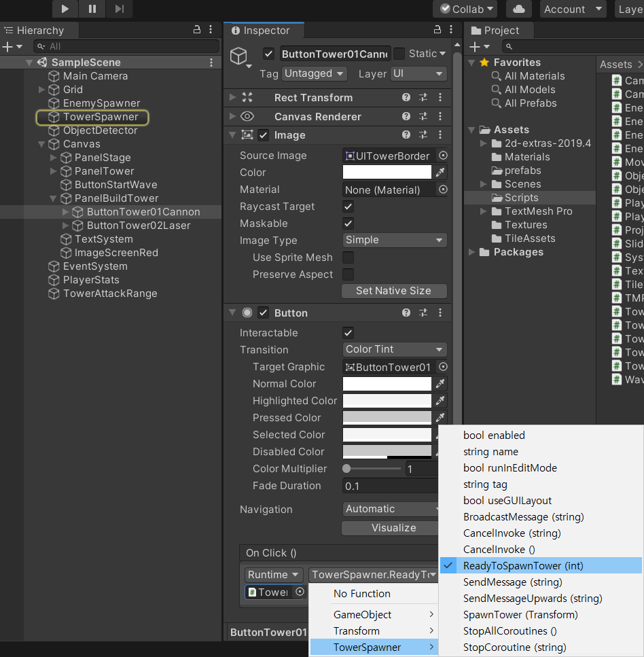Pick color with Normal Color eyedropper
Screen dimensions: 644x657
tap(441, 384)
